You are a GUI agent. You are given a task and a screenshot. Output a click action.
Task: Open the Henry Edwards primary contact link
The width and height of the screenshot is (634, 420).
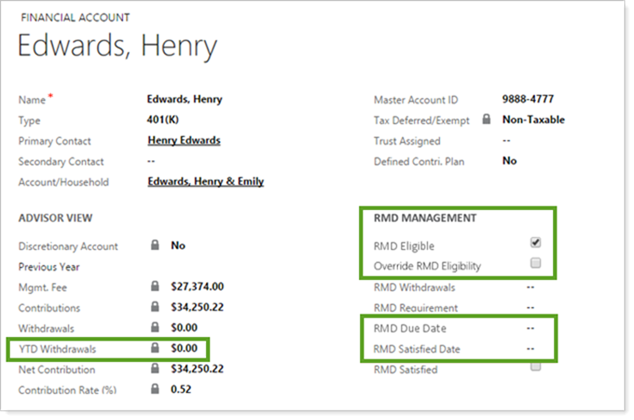183,141
